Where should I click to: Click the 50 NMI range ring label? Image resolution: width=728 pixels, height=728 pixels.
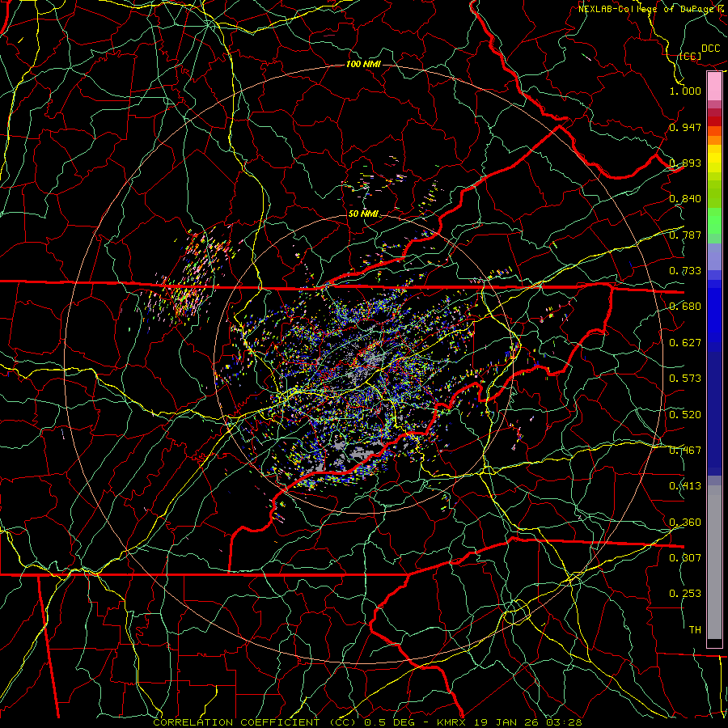[363, 214]
